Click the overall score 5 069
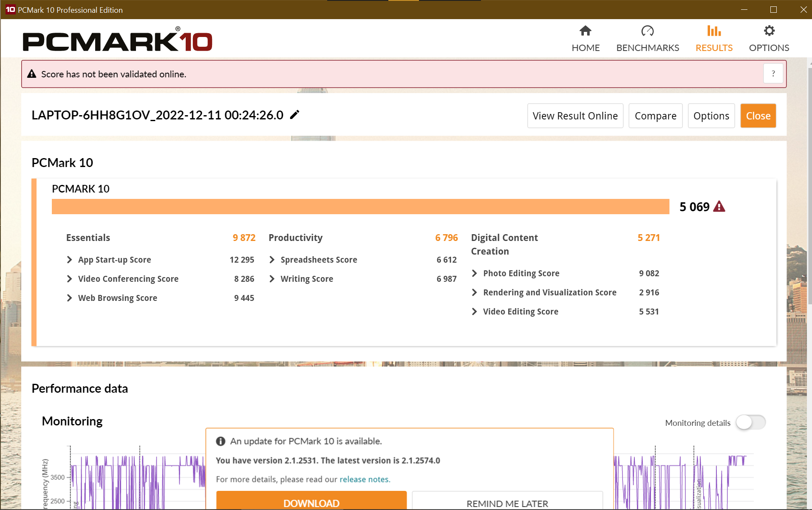This screenshot has width=812, height=510. (694, 207)
